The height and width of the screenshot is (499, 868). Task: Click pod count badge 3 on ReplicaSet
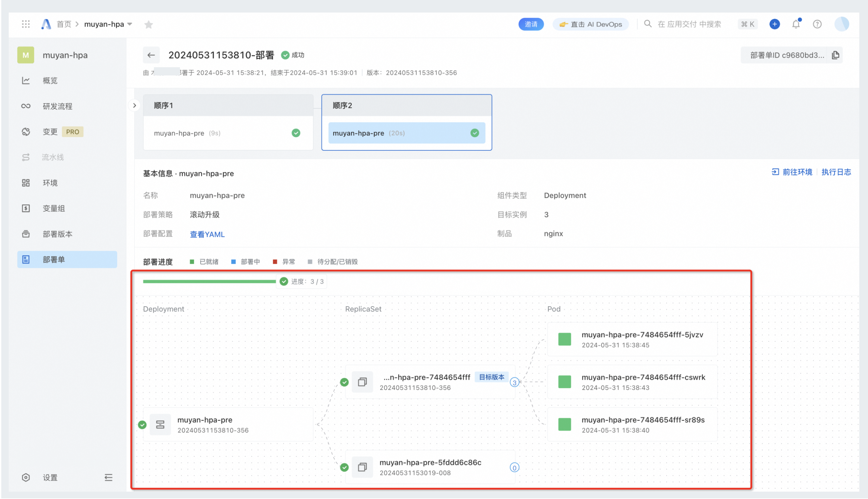click(514, 382)
